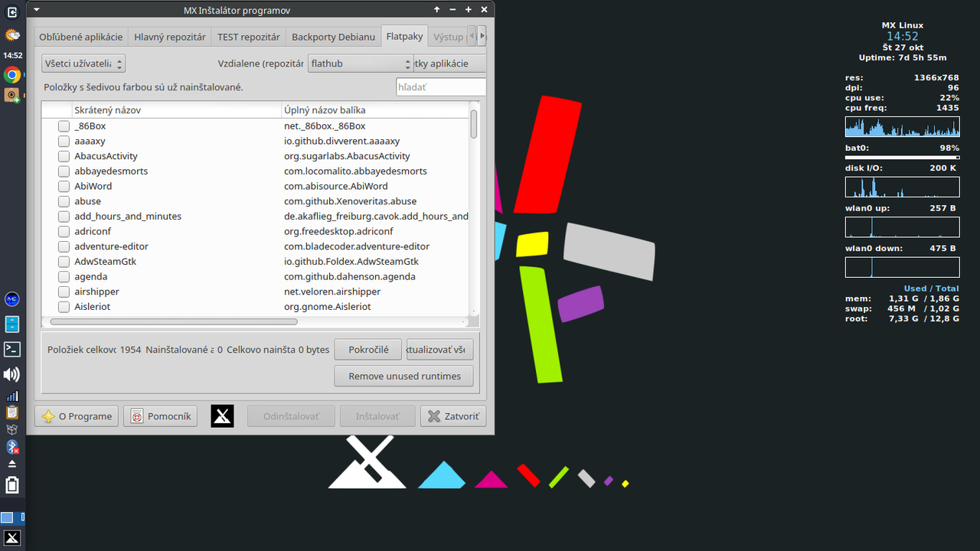This screenshot has width=980, height=551.
Task: Open the Pomocník help button
Action: coord(161,416)
